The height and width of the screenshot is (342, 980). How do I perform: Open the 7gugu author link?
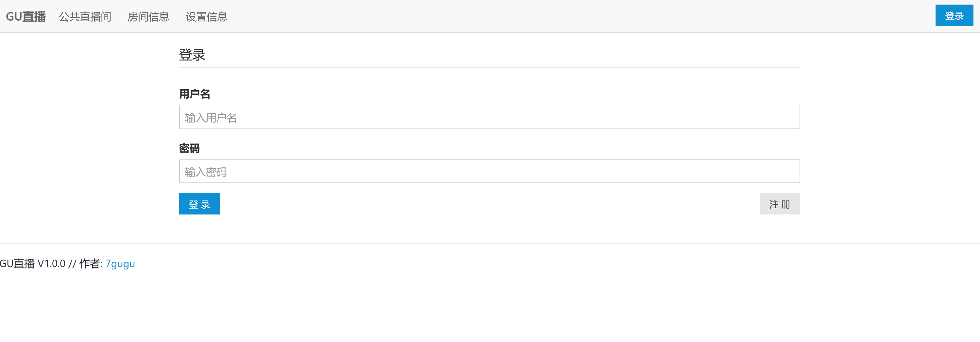tap(120, 264)
